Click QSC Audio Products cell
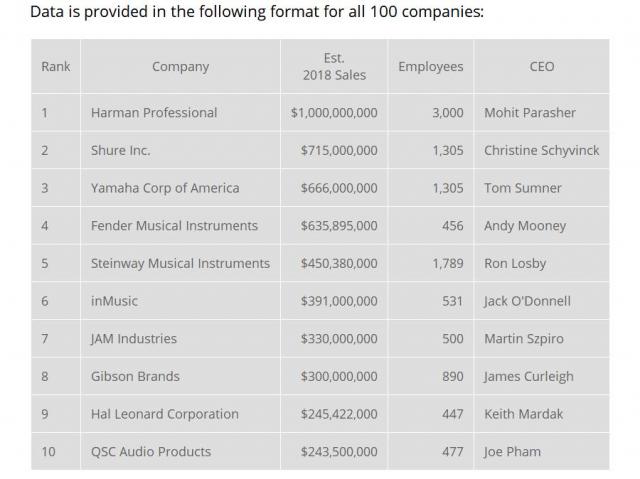Screen dimensions: 640x479 coord(151,452)
